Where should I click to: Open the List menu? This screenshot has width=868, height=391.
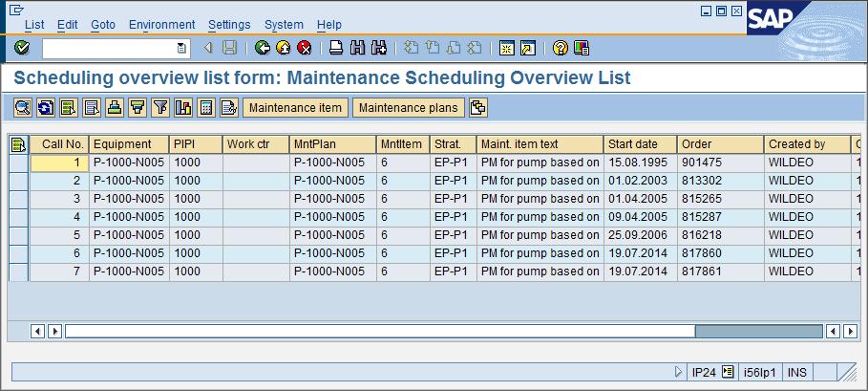coord(34,24)
